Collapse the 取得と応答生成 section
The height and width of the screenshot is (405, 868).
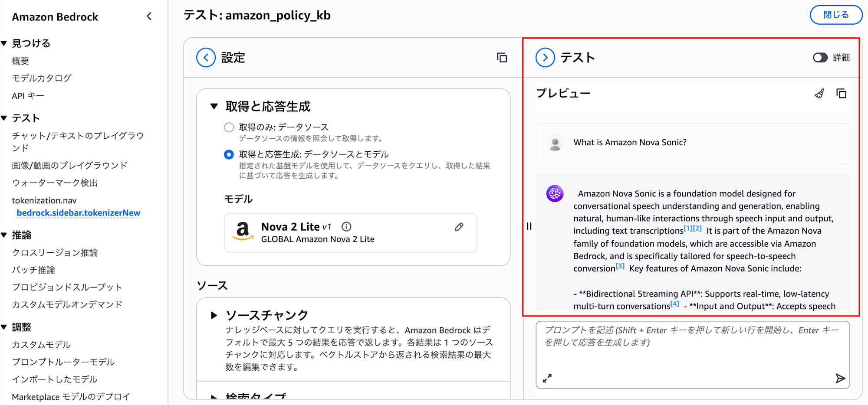click(214, 106)
